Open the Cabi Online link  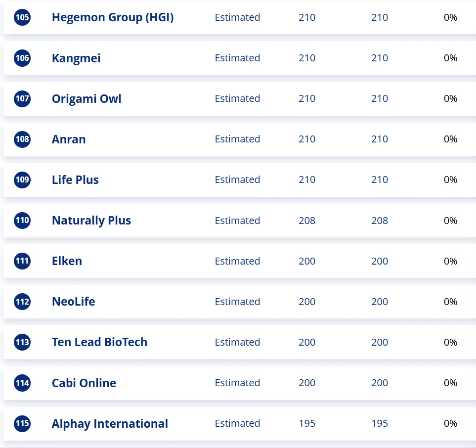pos(84,383)
